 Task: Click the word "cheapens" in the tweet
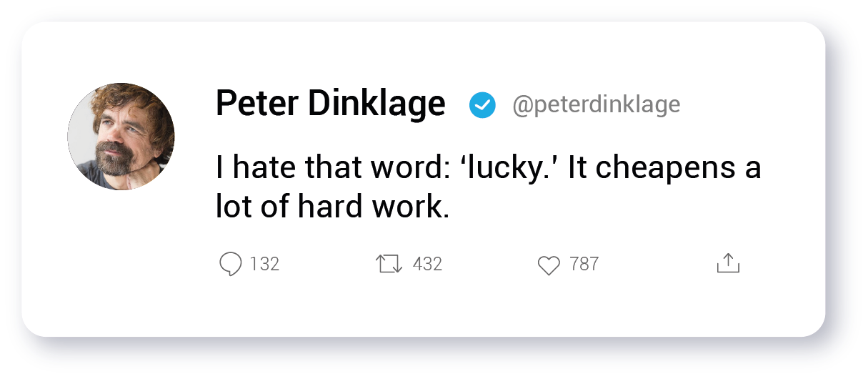667,168
